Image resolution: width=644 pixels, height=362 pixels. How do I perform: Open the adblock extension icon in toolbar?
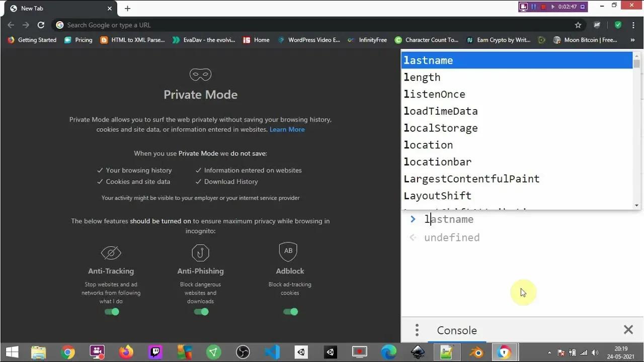coord(597,25)
